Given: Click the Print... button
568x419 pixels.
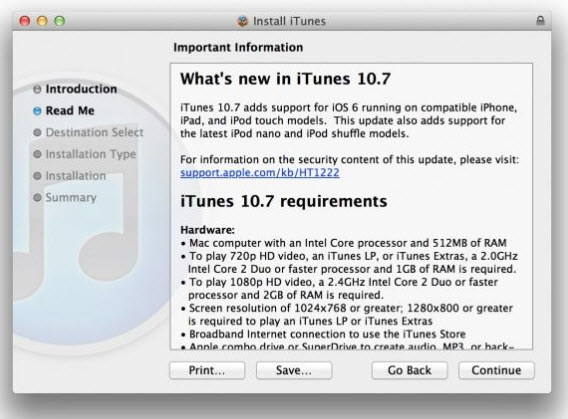Looking at the screenshot, I should click(207, 370).
